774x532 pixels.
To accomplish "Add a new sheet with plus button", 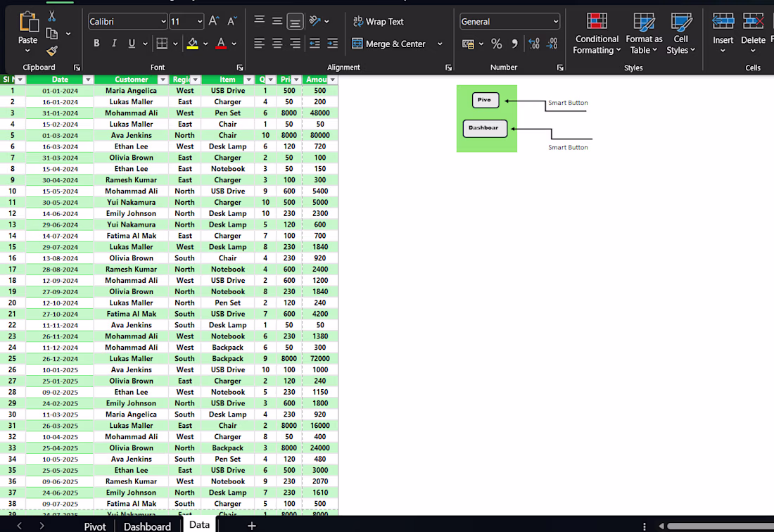I will click(251, 526).
